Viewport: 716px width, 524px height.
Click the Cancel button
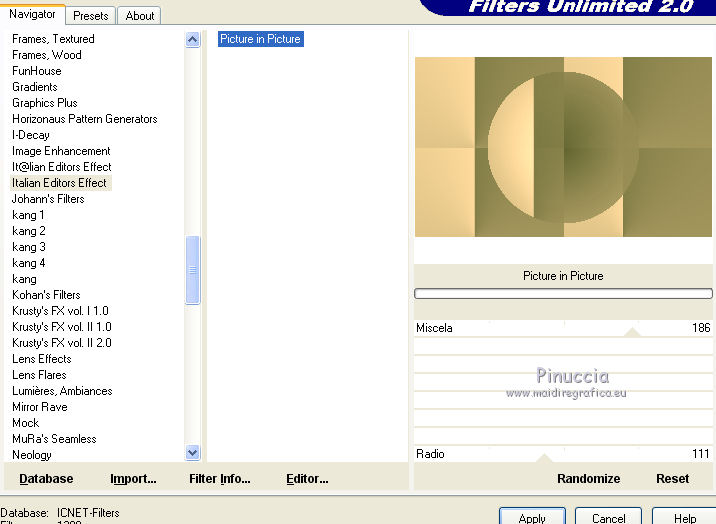[x=608, y=517]
